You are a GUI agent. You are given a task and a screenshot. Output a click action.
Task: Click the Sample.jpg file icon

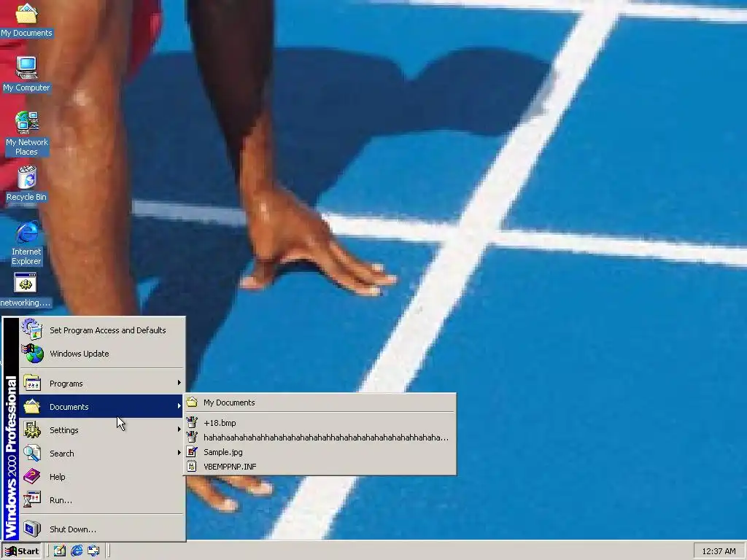tap(192, 452)
